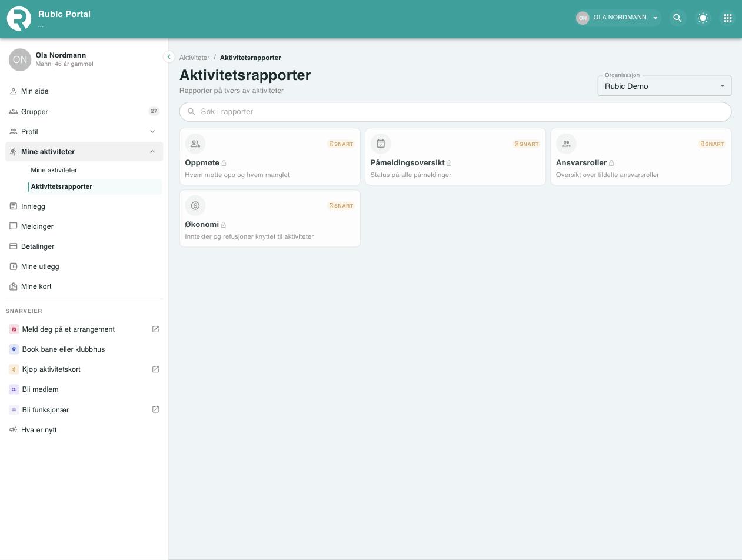The height and width of the screenshot is (560, 742).
Task: Open Book bane eller klubbhus shortcut
Action: click(84, 349)
